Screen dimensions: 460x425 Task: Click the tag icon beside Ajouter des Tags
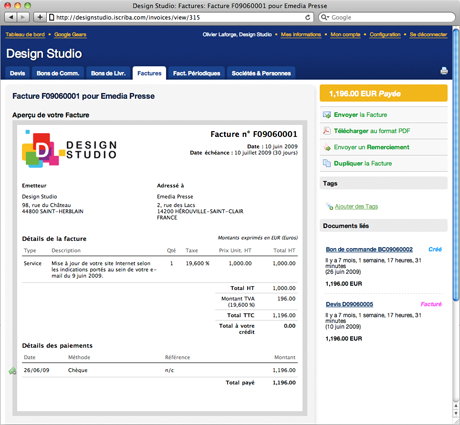pos(330,207)
